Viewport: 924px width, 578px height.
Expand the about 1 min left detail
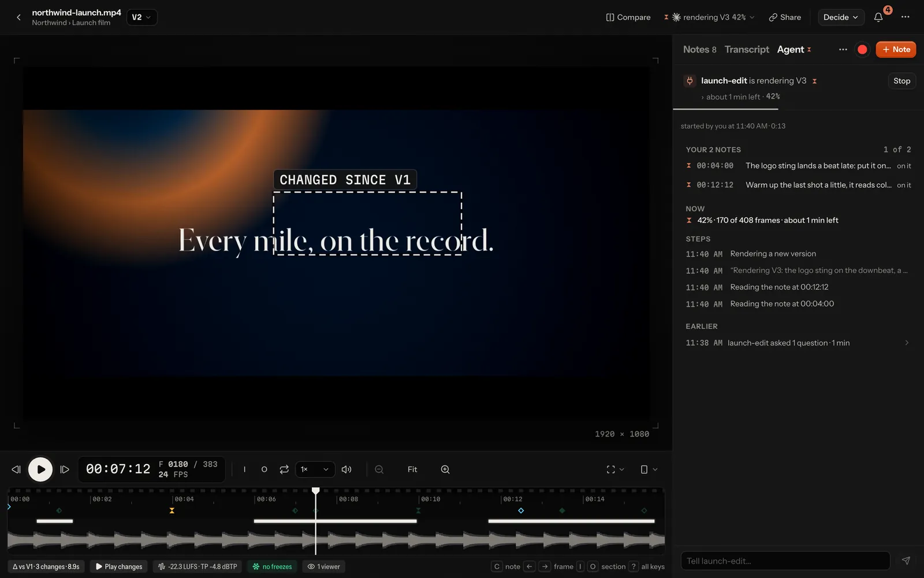(740, 97)
